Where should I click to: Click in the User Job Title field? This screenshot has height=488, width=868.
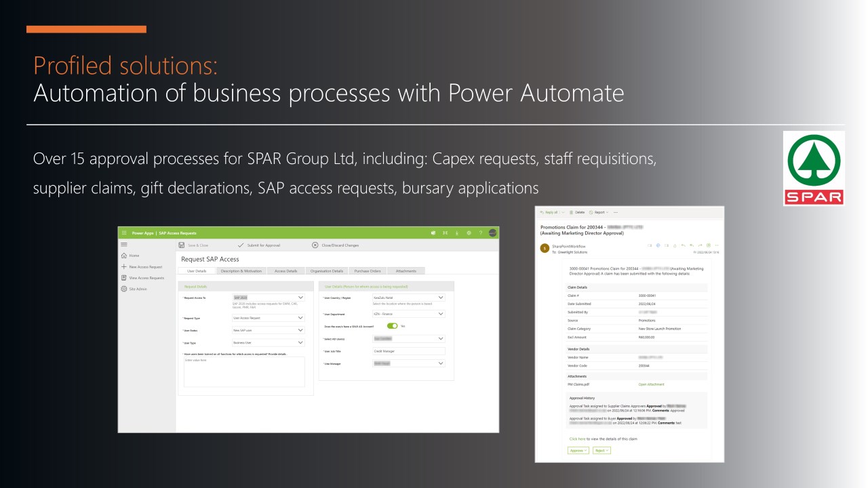(409, 351)
